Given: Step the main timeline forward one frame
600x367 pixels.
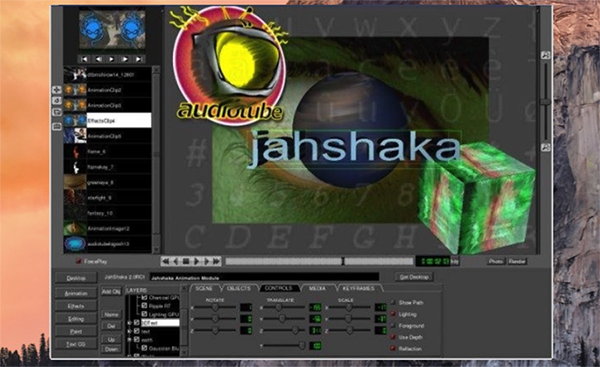Looking at the screenshot, I should coord(207,261).
